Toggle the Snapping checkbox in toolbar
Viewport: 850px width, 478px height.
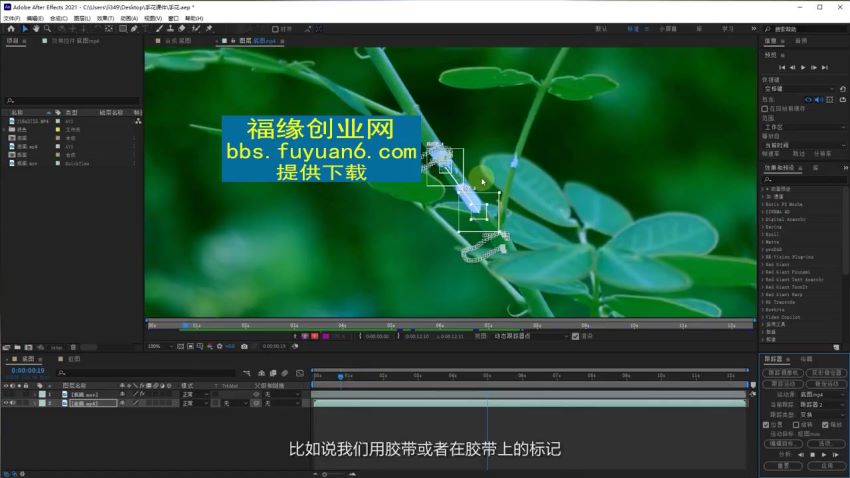(x=275, y=29)
